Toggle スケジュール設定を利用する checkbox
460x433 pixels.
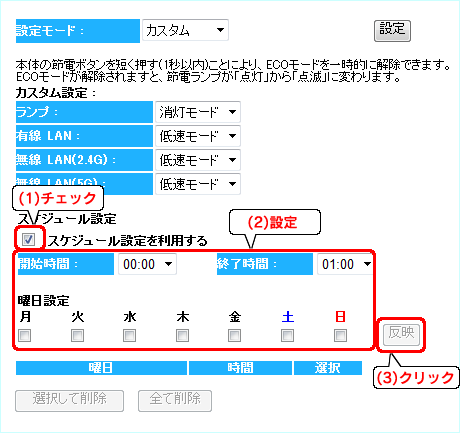tap(28, 239)
